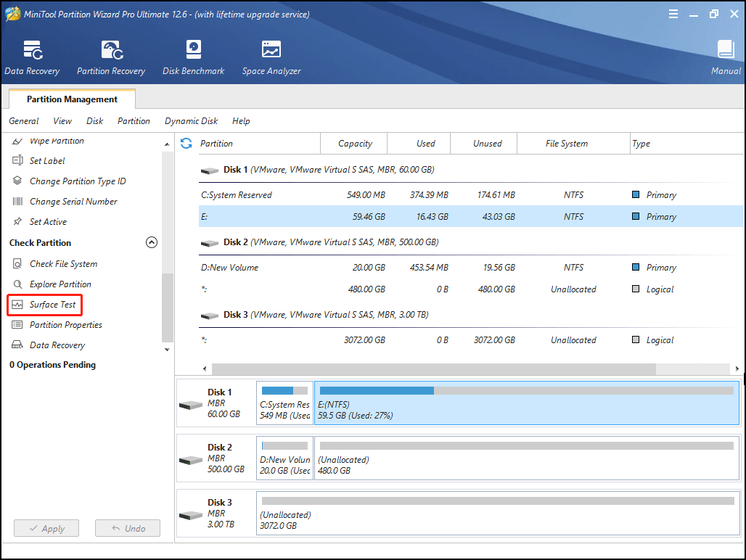The image size is (746, 560).
Task: Open the Dynamic Disk menu
Action: point(192,120)
